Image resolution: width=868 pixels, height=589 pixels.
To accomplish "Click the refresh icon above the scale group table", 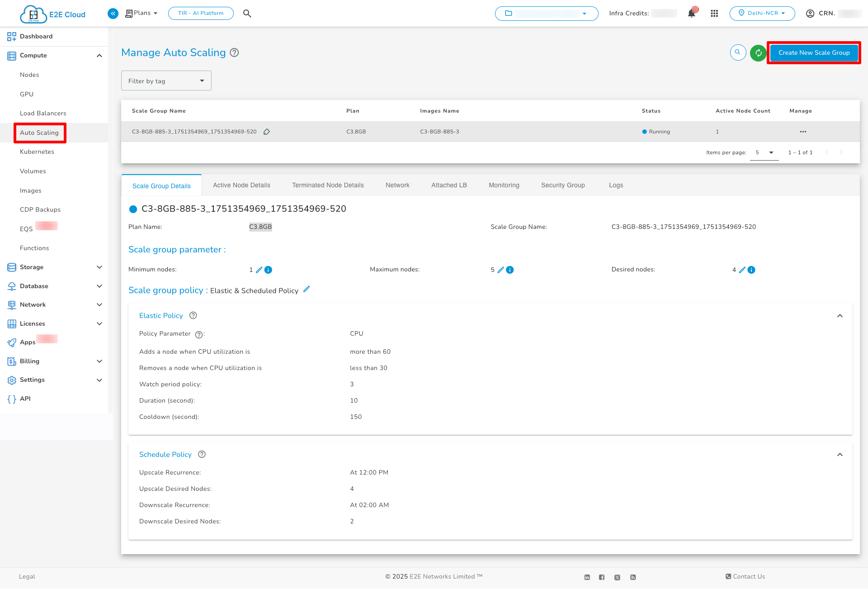I will tap(758, 52).
